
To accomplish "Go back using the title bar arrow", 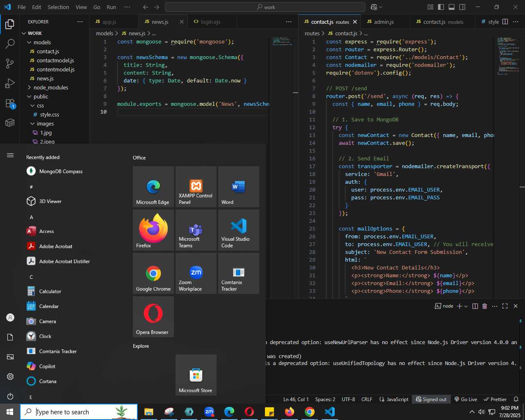I will coord(146,7).
